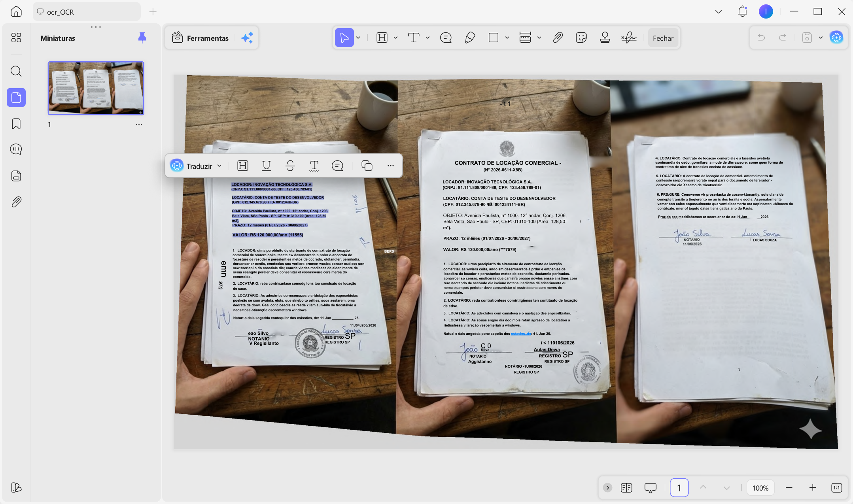
Task: Open the tab list chevron dropdown
Action: 719,12
